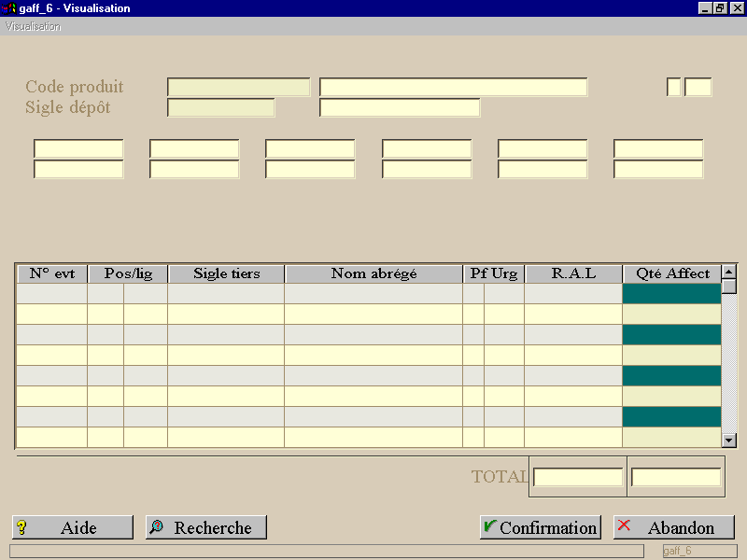
Task: Open the Visualisation menu
Action: pyautogui.click(x=33, y=27)
